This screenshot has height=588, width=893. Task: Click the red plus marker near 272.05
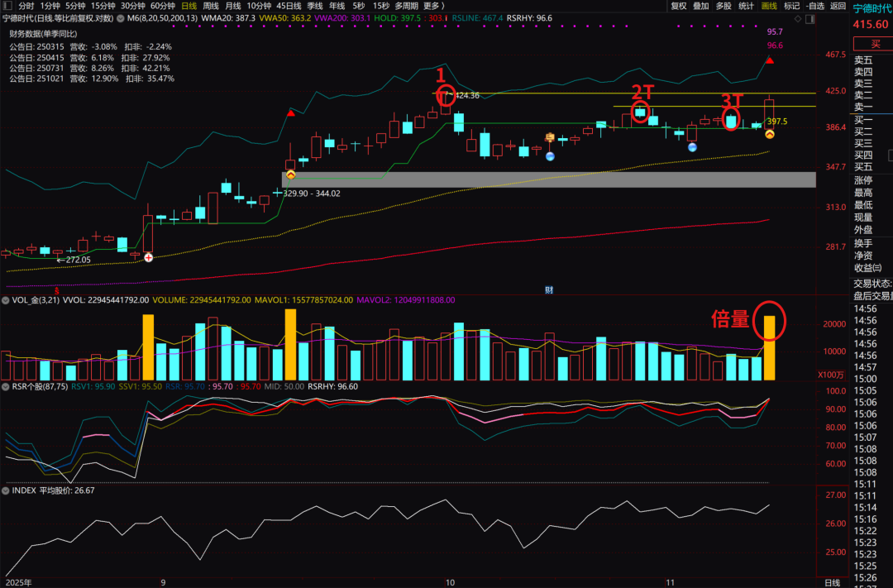(x=148, y=257)
